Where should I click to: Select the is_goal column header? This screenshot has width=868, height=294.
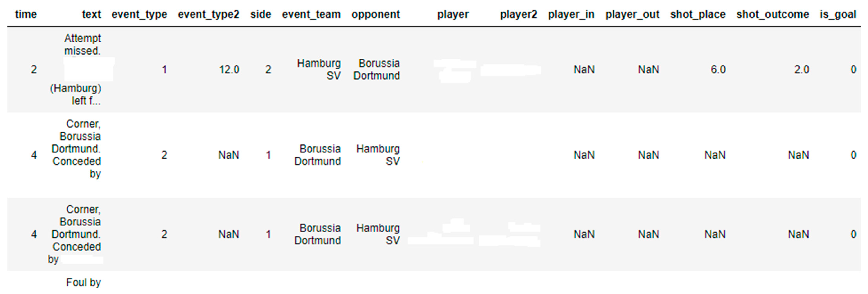point(838,14)
